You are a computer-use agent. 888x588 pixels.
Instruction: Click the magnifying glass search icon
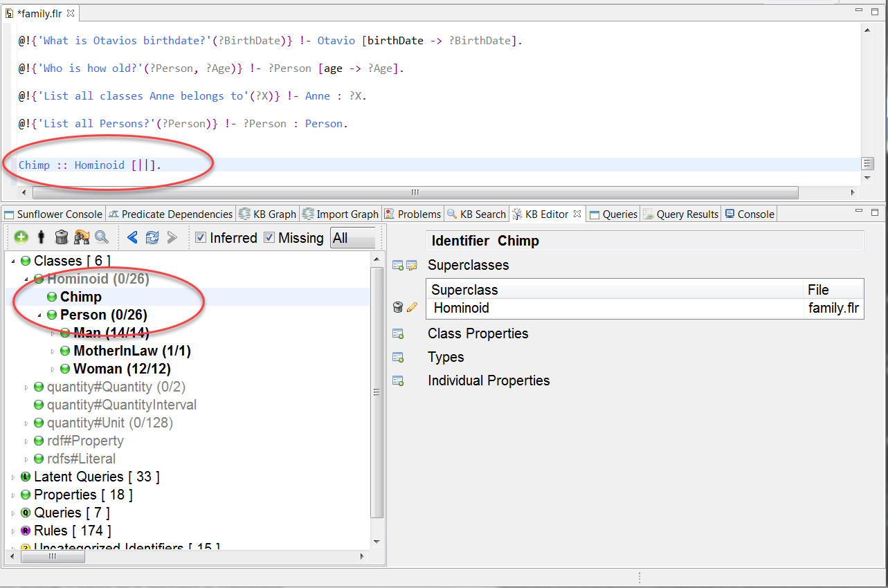102,237
